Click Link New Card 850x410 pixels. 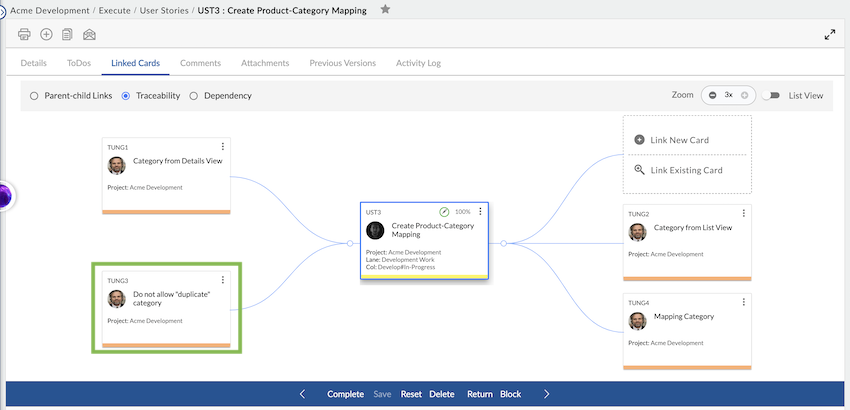coord(678,140)
